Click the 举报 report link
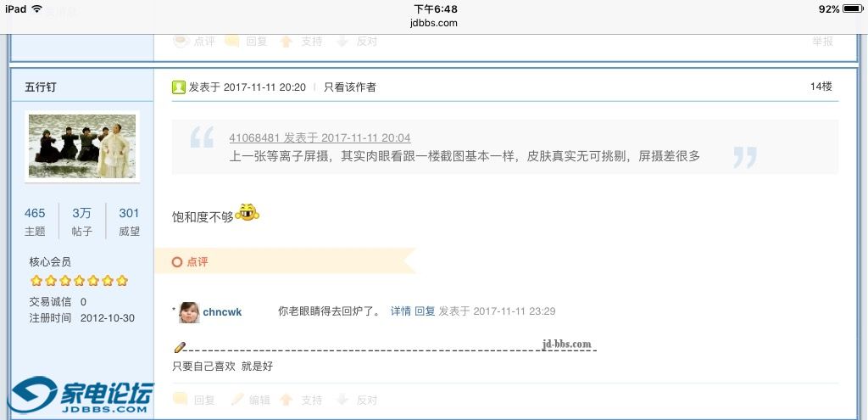The width and height of the screenshot is (868, 420). pyautogui.click(x=822, y=41)
